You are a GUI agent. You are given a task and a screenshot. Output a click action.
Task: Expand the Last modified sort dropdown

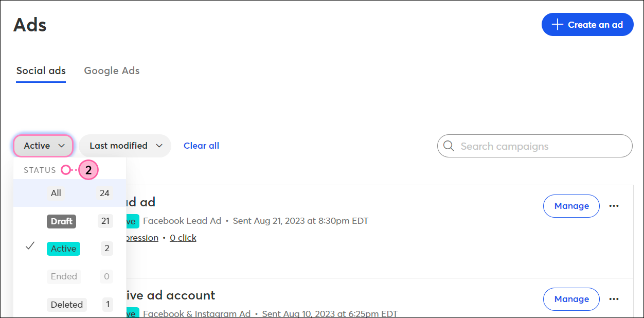pyautogui.click(x=125, y=146)
